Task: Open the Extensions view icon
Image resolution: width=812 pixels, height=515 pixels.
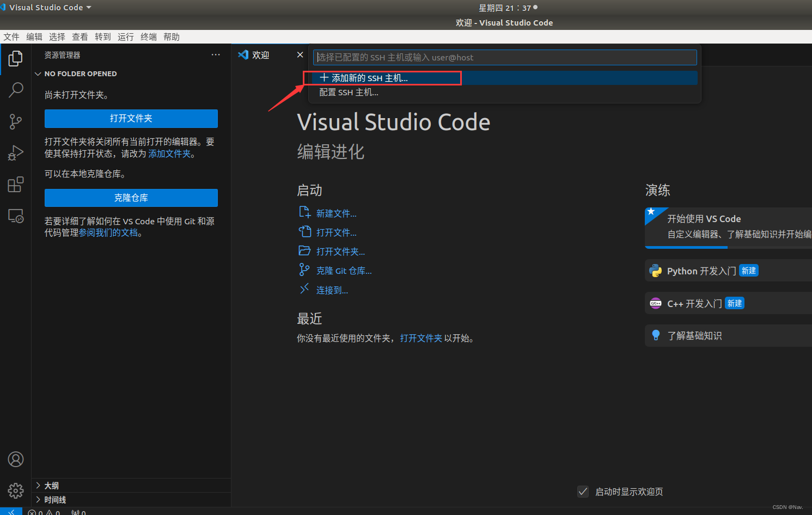Action: 16,185
